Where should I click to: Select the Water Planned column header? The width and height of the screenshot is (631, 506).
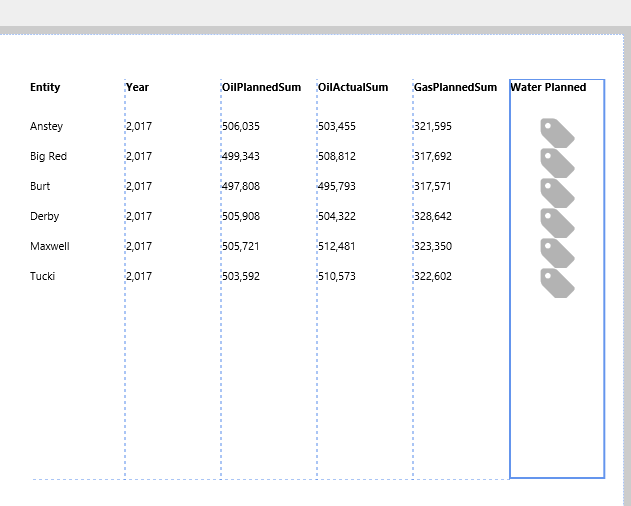tap(548, 87)
